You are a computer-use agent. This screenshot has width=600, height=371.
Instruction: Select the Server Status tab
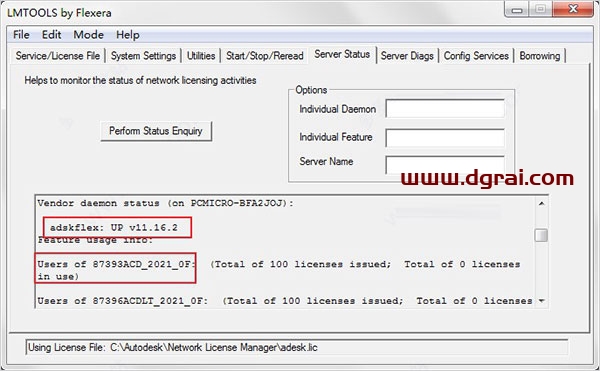[x=342, y=54]
